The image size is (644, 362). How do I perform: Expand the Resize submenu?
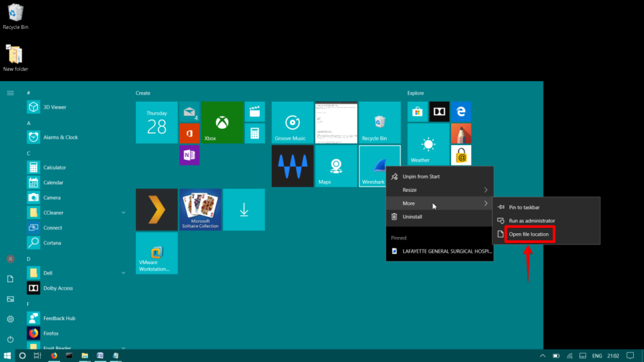[x=440, y=190]
